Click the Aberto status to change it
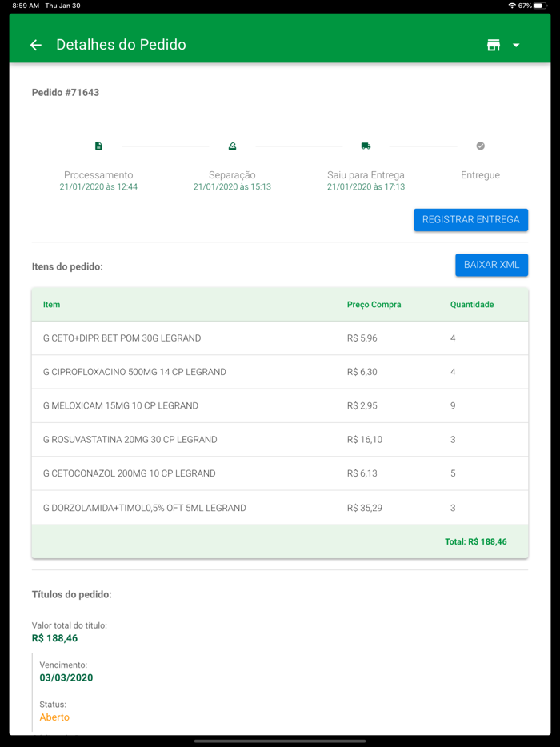This screenshot has width=560, height=747. (54, 717)
